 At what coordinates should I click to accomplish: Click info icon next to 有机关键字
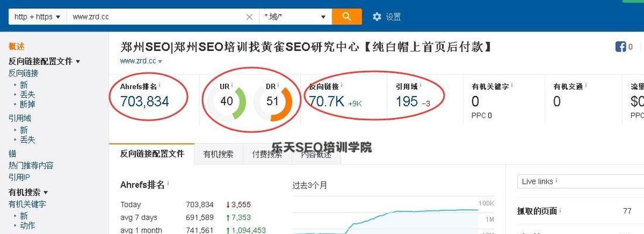[x=512, y=85]
